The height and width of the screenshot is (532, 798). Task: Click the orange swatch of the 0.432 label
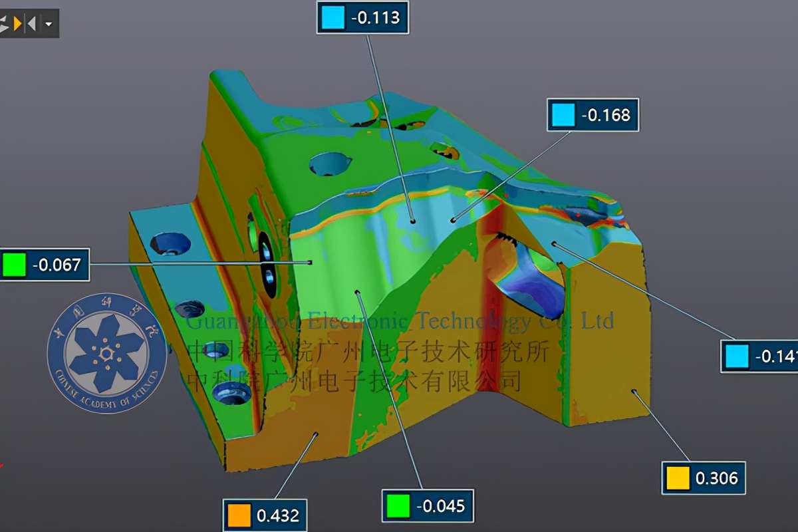pyautogui.click(x=239, y=515)
